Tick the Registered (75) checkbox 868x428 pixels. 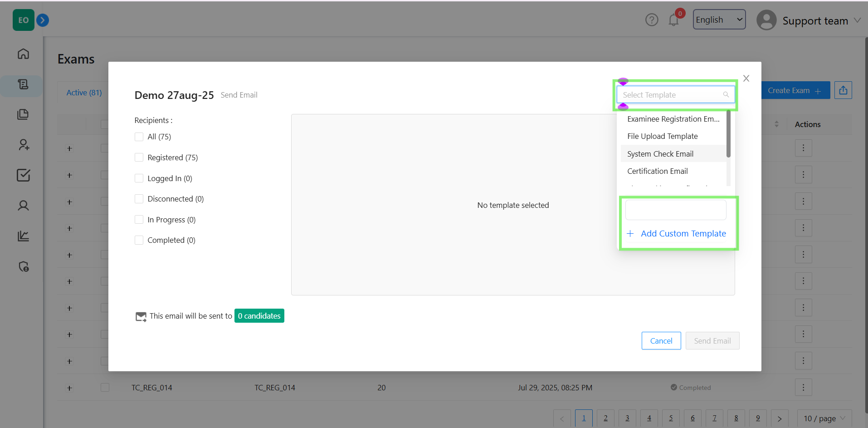(x=139, y=157)
